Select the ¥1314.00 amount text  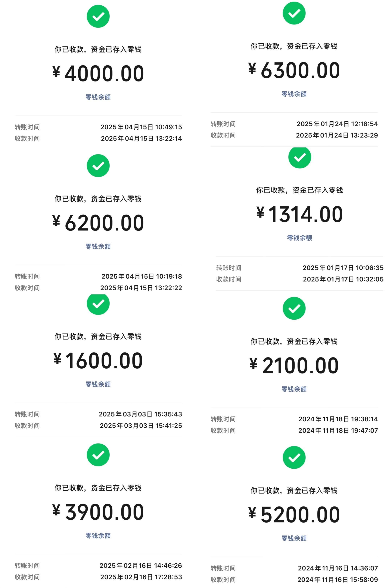299,214
